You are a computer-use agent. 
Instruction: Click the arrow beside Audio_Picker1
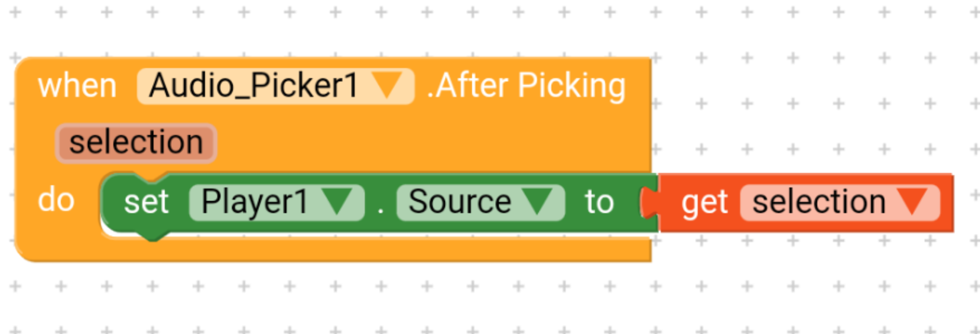coord(386,86)
